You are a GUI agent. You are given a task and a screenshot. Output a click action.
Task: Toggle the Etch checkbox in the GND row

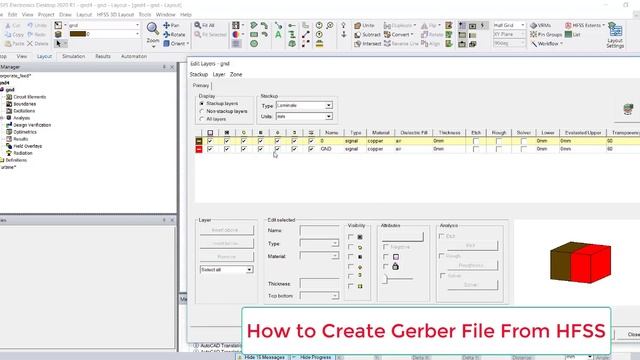pyautogui.click(x=476, y=149)
